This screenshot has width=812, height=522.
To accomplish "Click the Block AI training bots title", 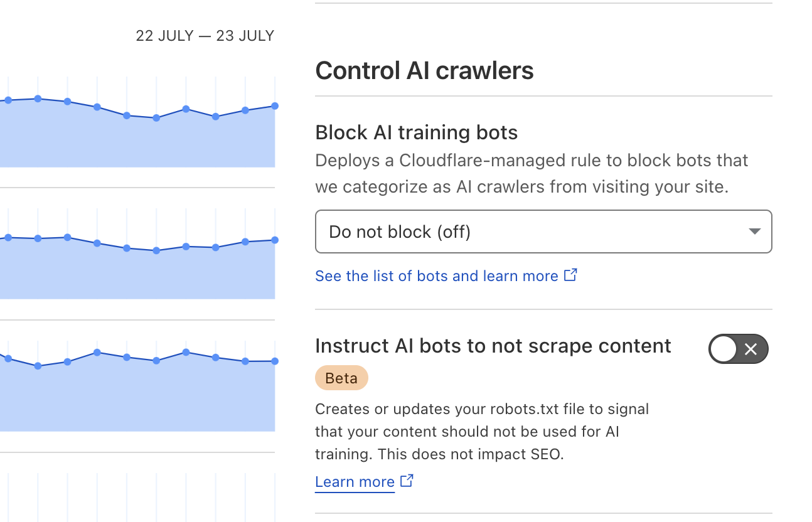I will point(416,132).
